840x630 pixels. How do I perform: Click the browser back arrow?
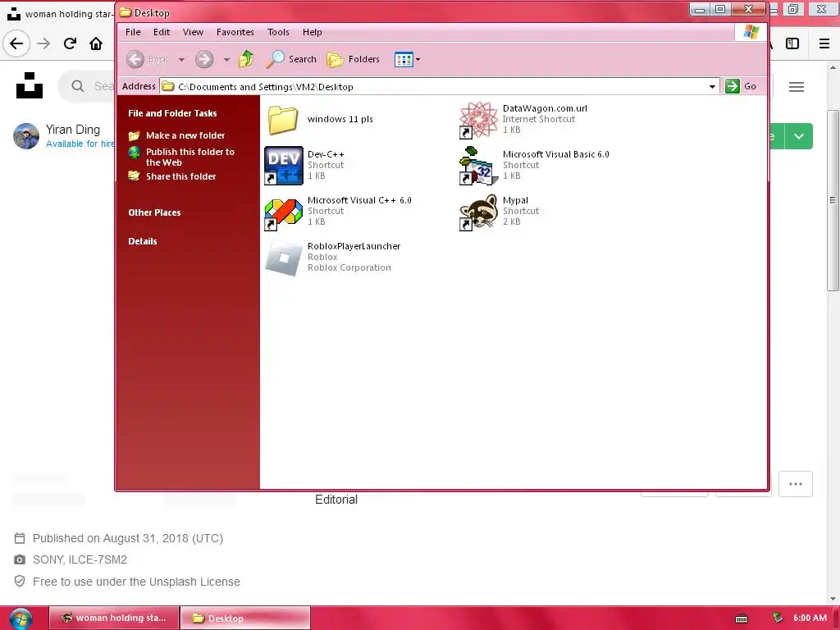pyautogui.click(x=16, y=43)
